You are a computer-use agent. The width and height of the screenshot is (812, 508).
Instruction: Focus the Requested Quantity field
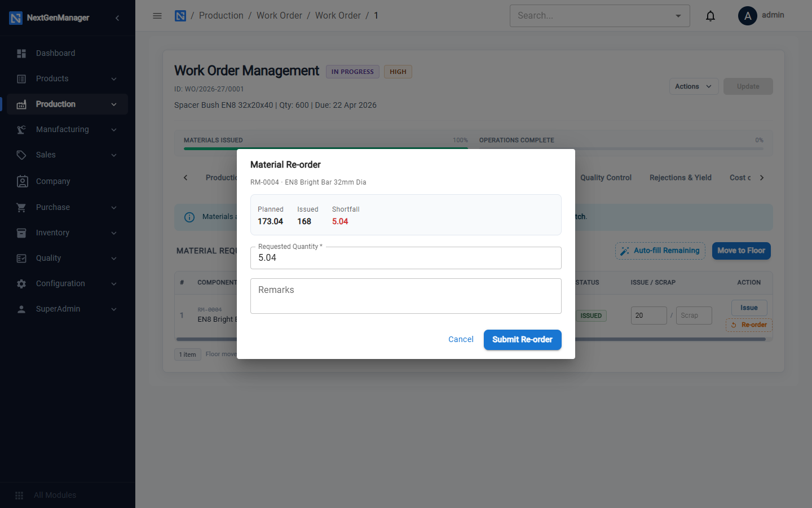click(406, 258)
